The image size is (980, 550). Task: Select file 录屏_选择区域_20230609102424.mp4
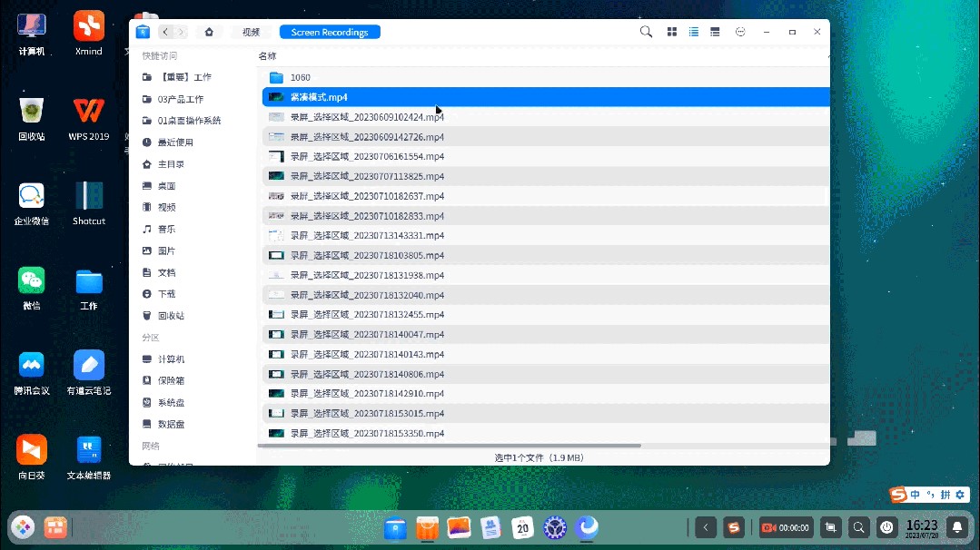coord(367,117)
